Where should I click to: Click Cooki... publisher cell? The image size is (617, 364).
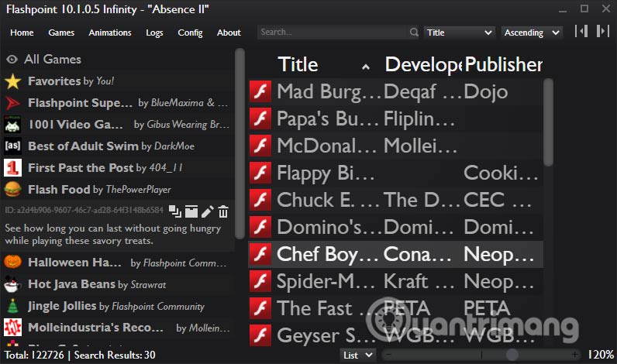pos(501,173)
